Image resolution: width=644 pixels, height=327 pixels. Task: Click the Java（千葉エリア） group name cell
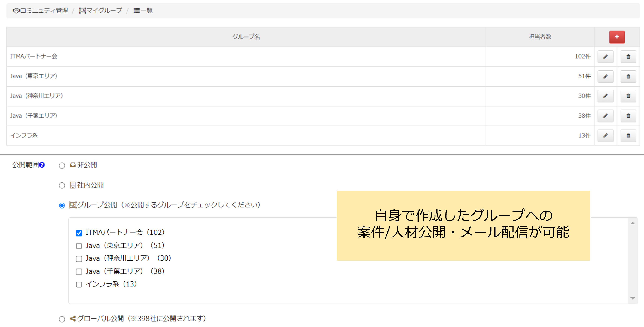246,116
